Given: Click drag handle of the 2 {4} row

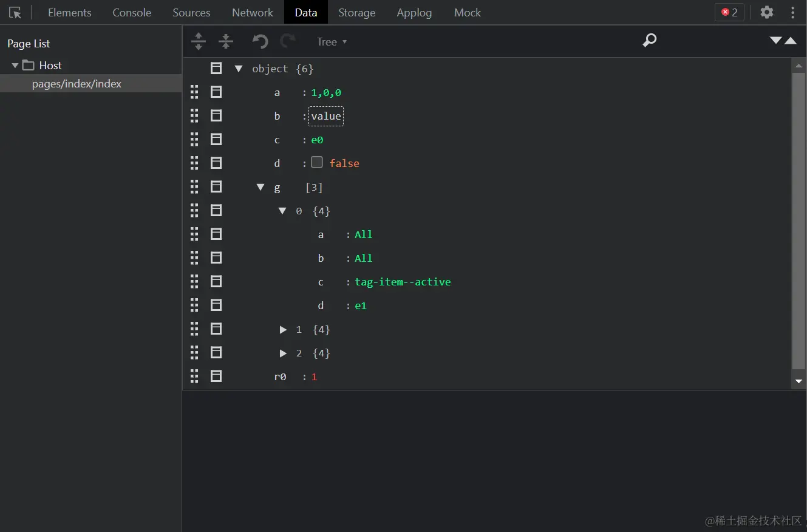Looking at the screenshot, I should click(194, 352).
